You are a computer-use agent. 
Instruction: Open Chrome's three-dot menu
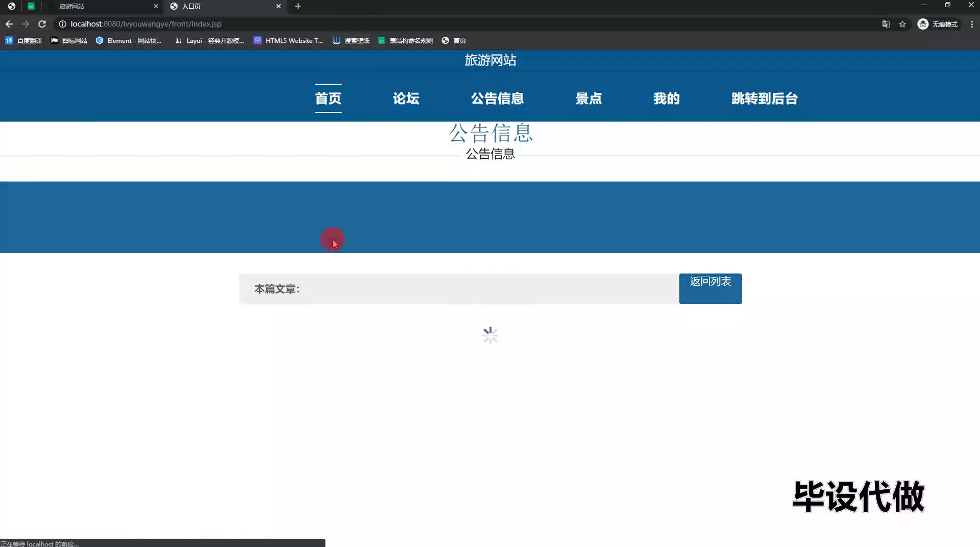pos(972,24)
